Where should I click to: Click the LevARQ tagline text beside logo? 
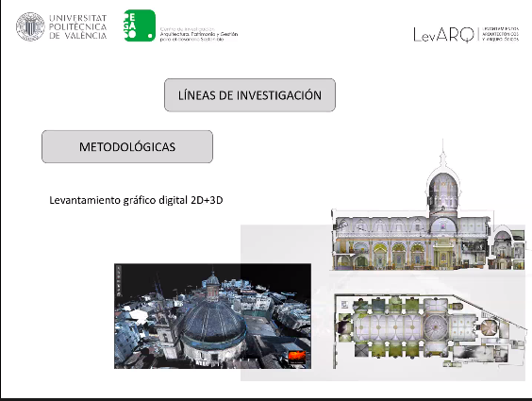click(501, 34)
